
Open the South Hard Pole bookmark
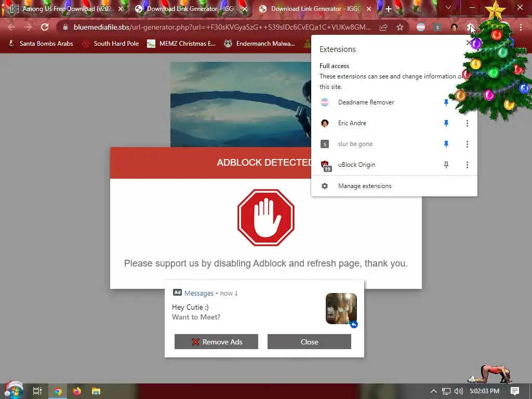tap(111, 44)
